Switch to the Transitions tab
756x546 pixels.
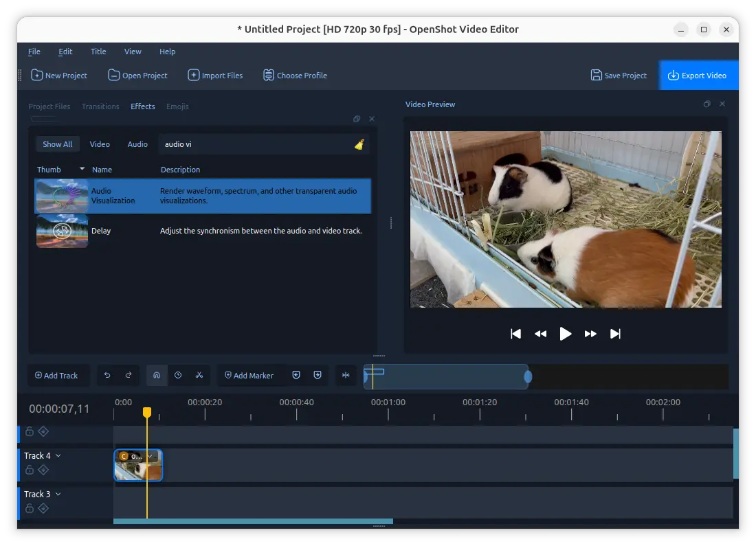click(x=100, y=106)
